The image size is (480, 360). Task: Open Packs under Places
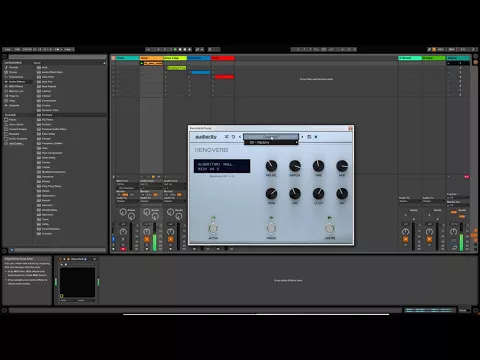click(12, 120)
